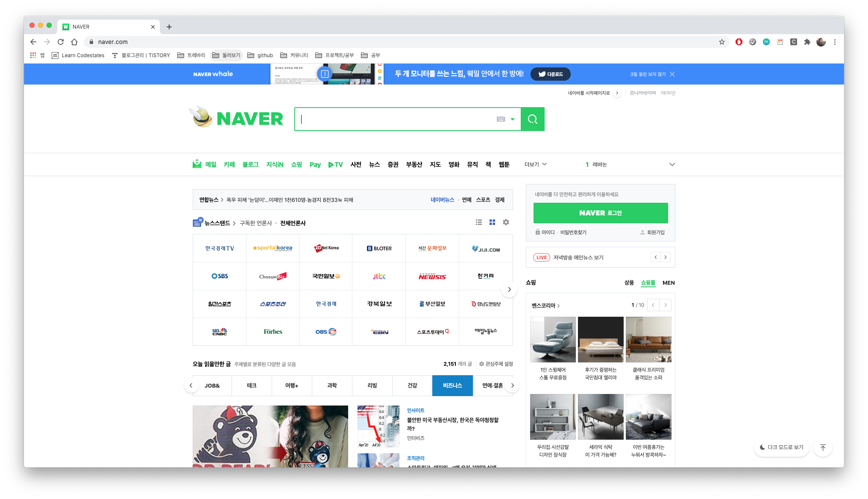The width and height of the screenshot is (868, 499).
Task: Open the 1인 스윙체어 product thumbnail
Action: coord(553,340)
